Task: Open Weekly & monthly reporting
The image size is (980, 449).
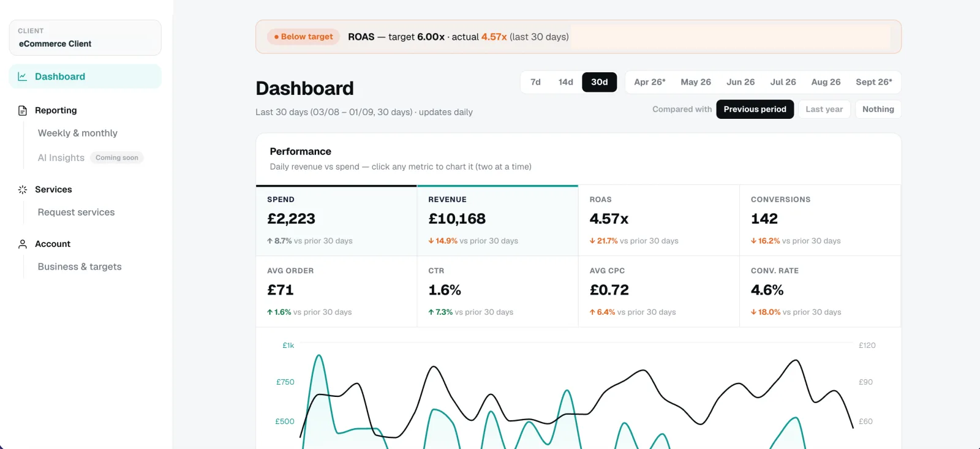Action: [78, 133]
